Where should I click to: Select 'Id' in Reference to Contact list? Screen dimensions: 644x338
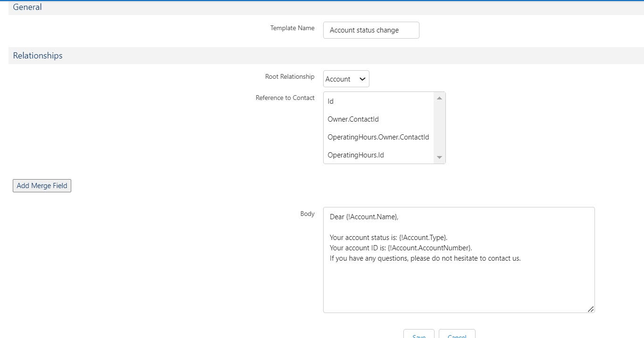click(x=378, y=101)
